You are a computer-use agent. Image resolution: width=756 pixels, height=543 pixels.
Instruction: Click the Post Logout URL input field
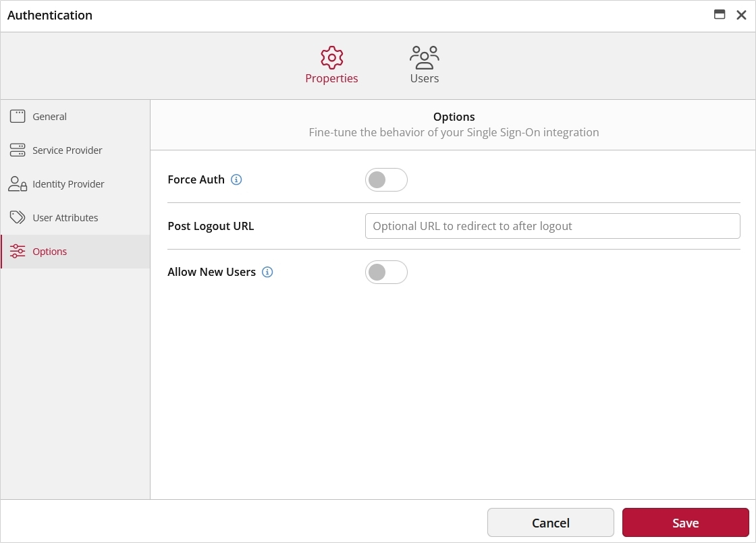tap(552, 226)
